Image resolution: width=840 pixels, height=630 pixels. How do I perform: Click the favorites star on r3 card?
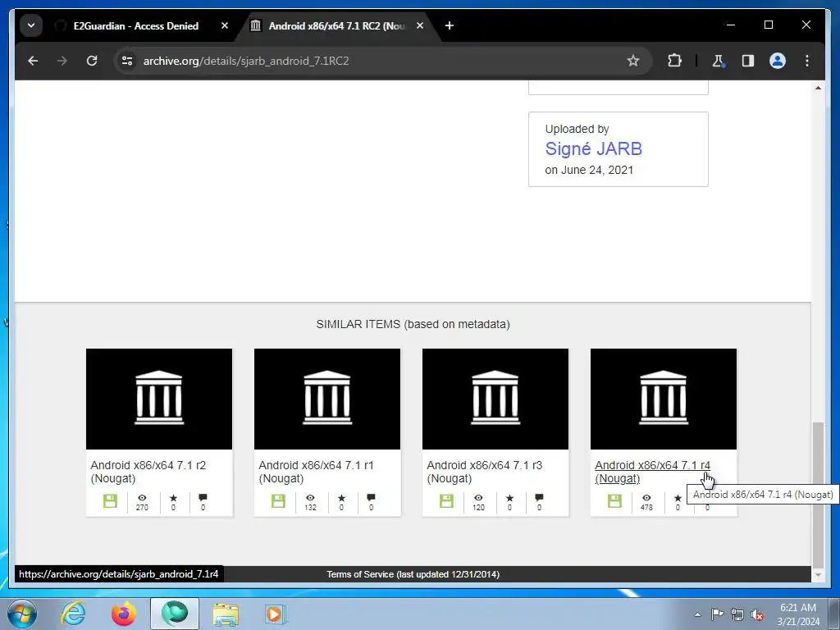tap(509, 498)
